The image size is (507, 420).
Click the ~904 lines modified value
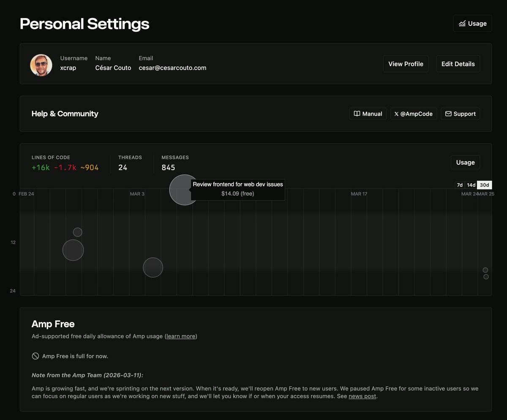pyautogui.click(x=90, y=168)
